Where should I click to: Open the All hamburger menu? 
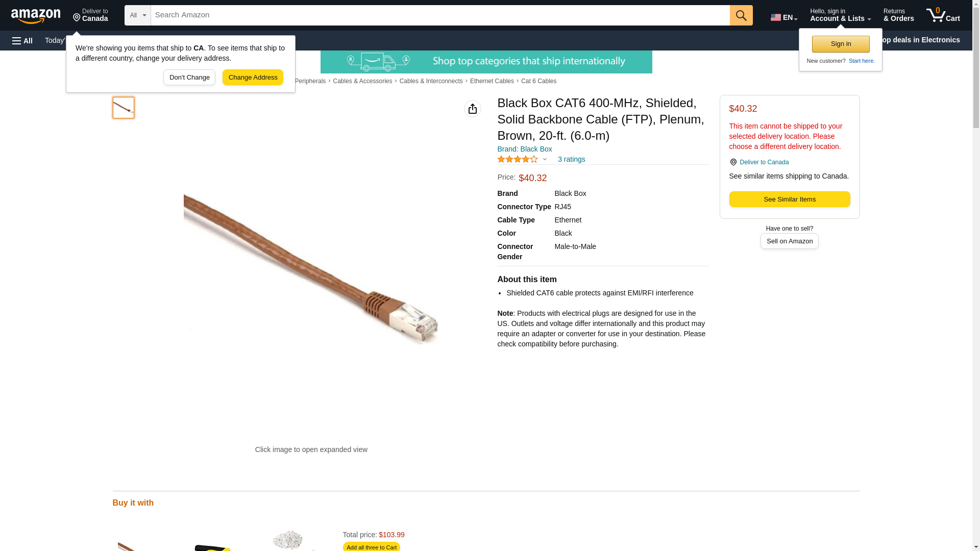point(22,40)
